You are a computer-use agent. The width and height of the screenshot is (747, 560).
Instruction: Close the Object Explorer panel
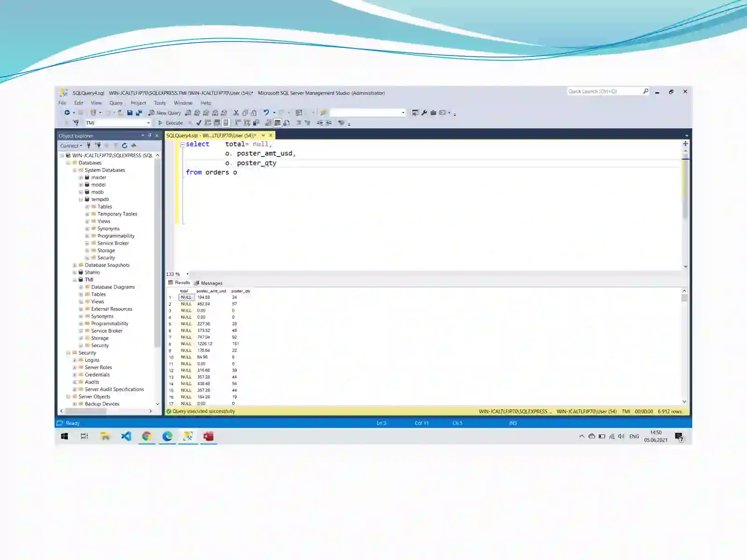point(157,135)
